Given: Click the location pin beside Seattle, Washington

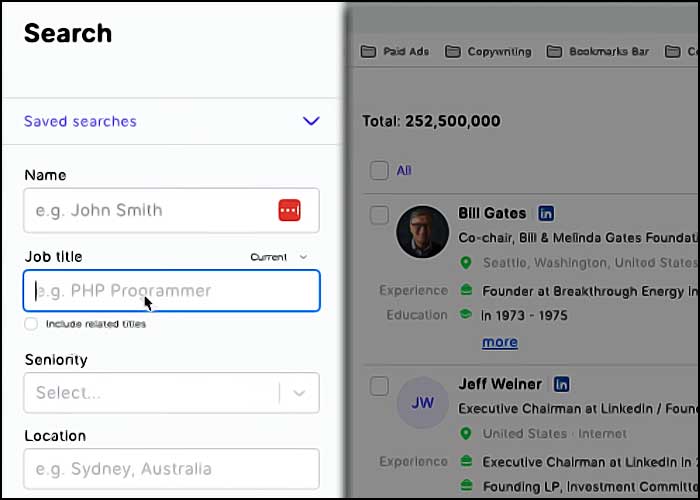Looking at the screenshot, I should click(466, 262).
